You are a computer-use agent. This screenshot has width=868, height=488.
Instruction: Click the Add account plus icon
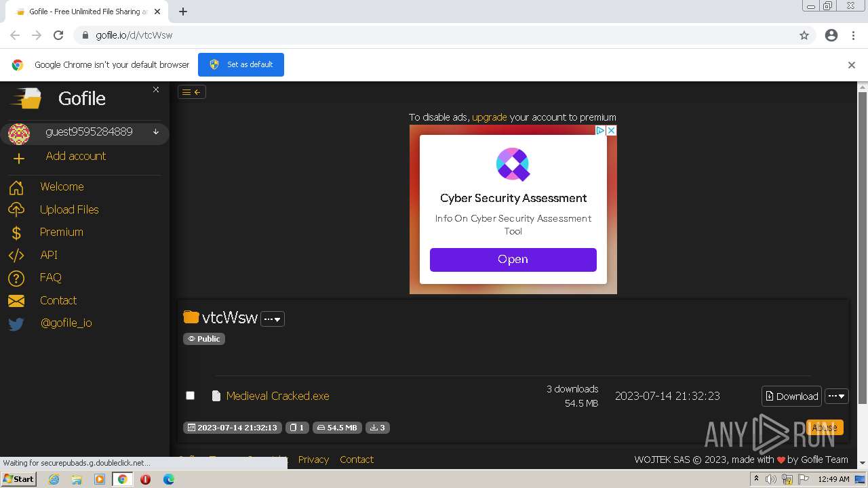click(19, 158)
